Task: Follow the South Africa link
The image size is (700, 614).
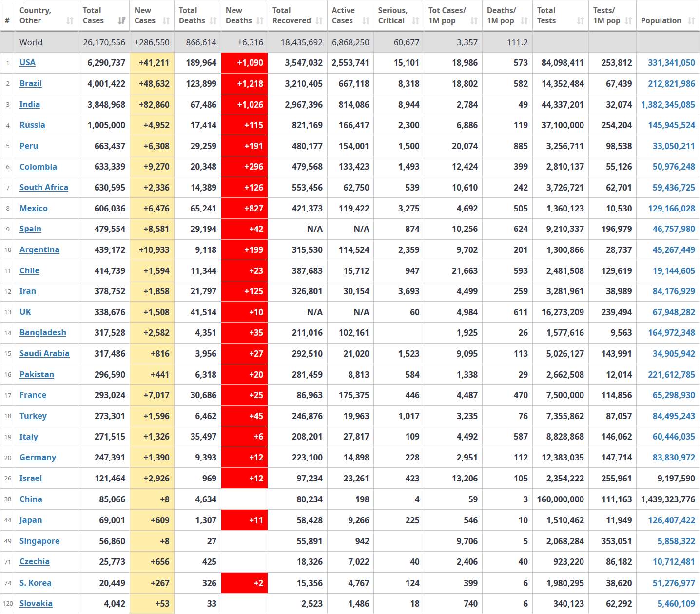Action: (44, 188)
